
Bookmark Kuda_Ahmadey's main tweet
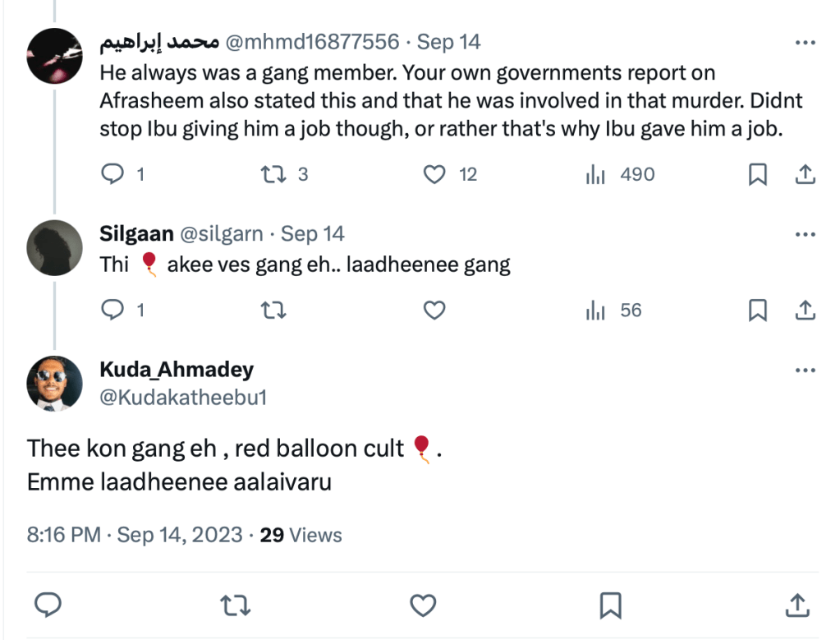coord(610,606)
